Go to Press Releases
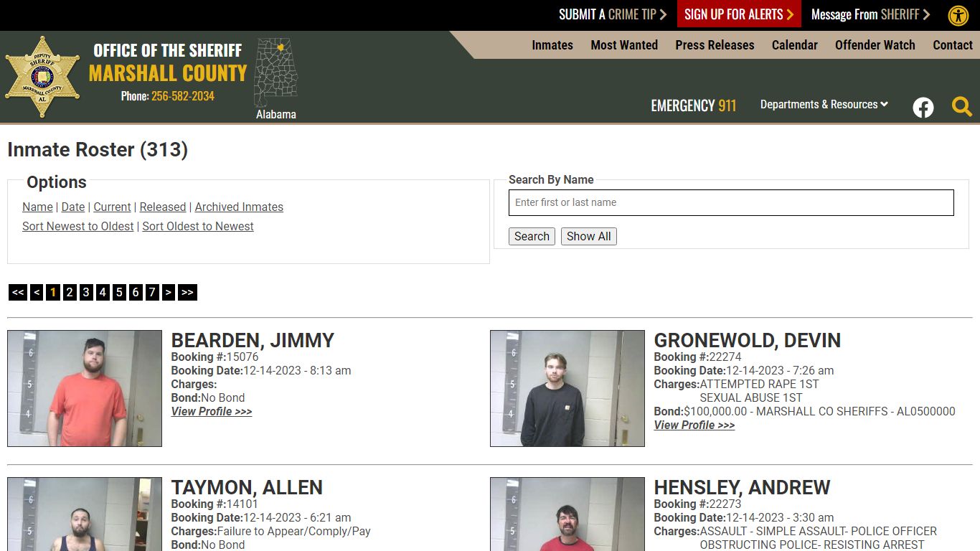The width and height of the screenshot is (980, 551). click(715, 44)
